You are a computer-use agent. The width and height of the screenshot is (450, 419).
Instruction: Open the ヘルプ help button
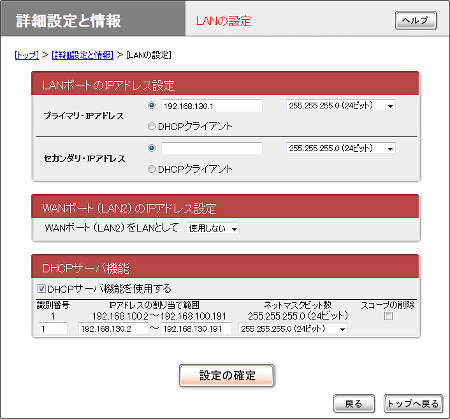tap(416, 21)
